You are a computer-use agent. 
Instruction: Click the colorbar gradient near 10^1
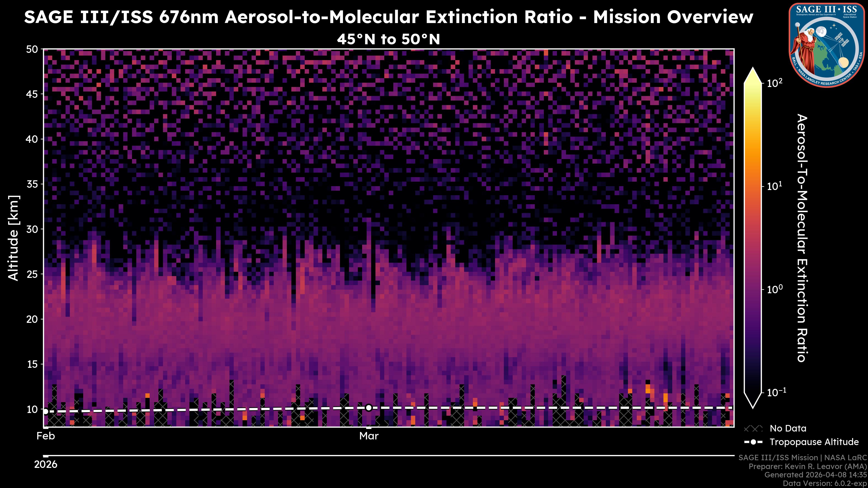[753, 186]
